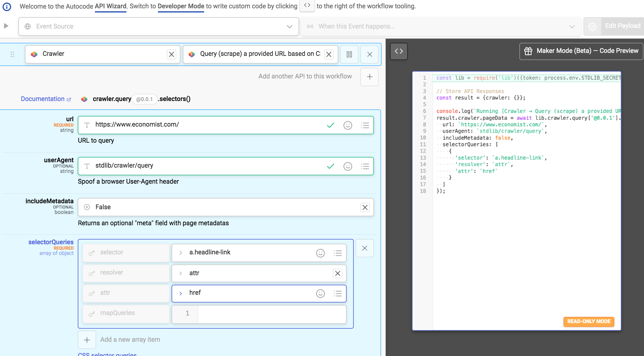Click into the userAgent input field
This screenshot has width=644, height=356.
click(x=226, y=166)
